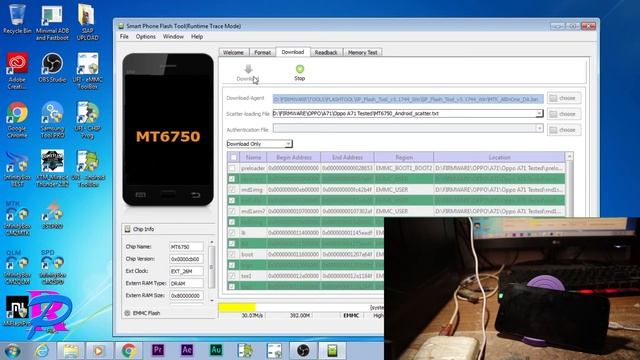Toggle checkbox of green row below md1img
The width and height of the screenshot is (640, 360).
pyautogui.click(x=232, y=200)
